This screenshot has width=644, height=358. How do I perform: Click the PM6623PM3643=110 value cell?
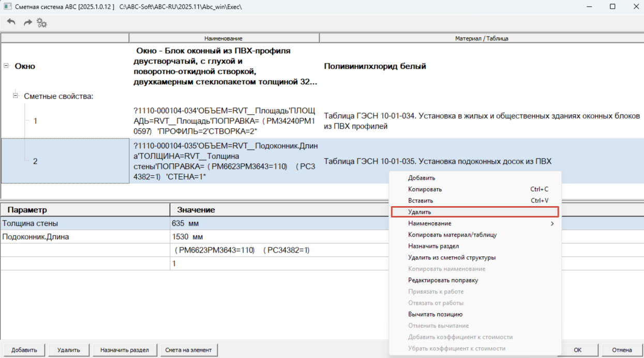click(279, 250)
